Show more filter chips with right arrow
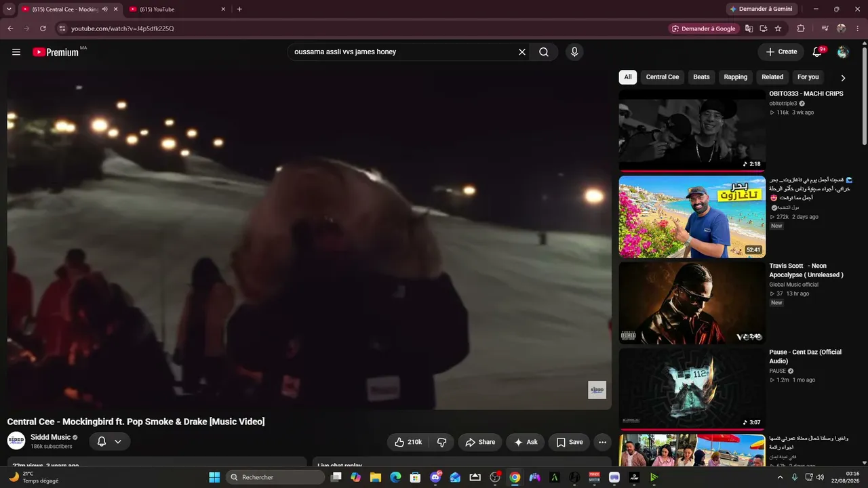868x488 pixels. point(843,78)
